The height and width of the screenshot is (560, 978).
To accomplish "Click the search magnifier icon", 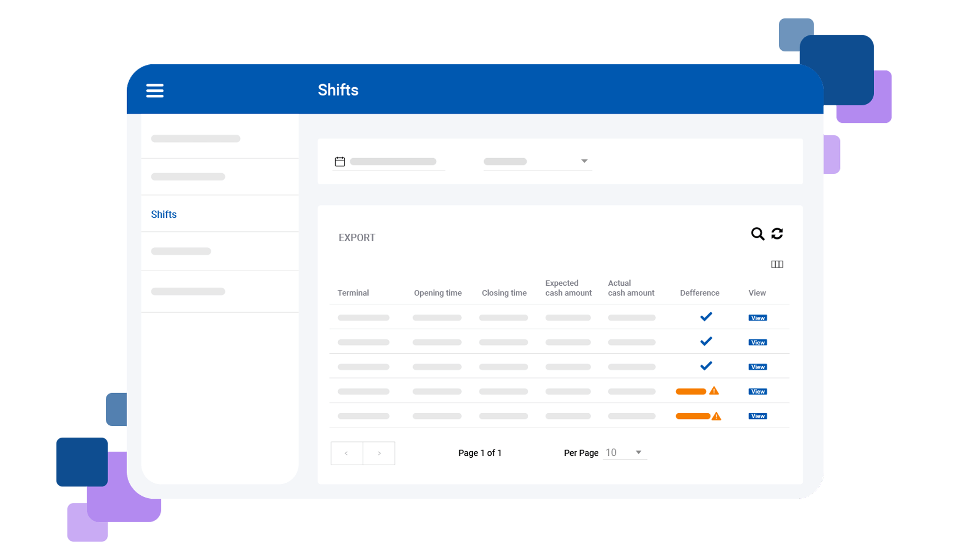I will pyautogui.click(x=757, y=234).
